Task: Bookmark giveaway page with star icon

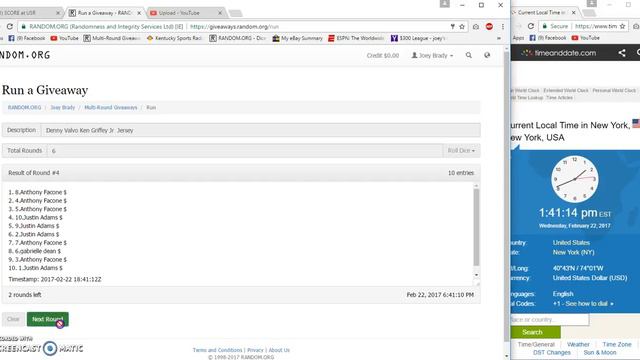Action: click(x=462, y=27)
